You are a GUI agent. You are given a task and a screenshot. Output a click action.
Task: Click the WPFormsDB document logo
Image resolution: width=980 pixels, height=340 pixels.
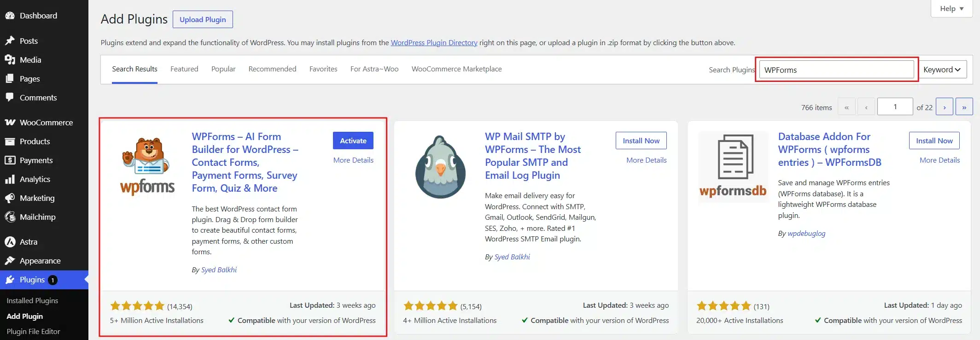(x=733, y=167)
